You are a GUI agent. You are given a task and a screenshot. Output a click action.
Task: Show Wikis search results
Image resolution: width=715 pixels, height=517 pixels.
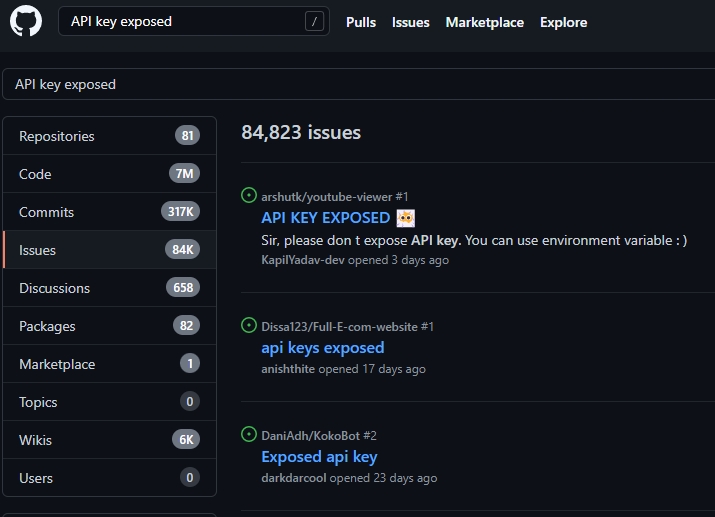point(36,440)
